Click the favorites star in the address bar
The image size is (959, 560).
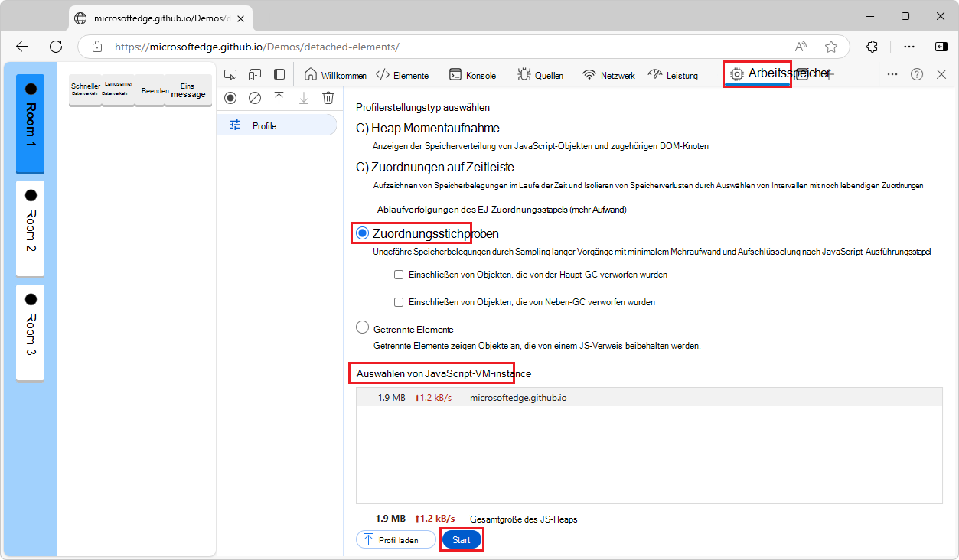coord(831,46)
